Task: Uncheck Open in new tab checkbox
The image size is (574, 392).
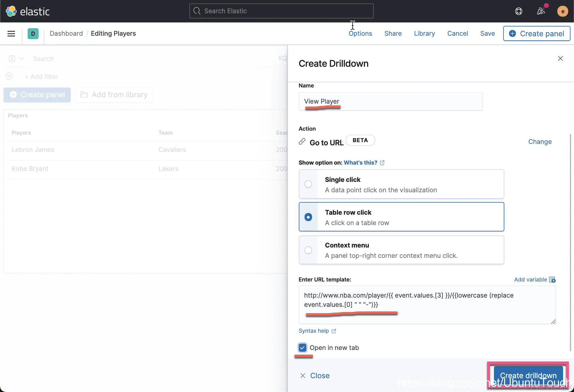Action: click(302, 348)
